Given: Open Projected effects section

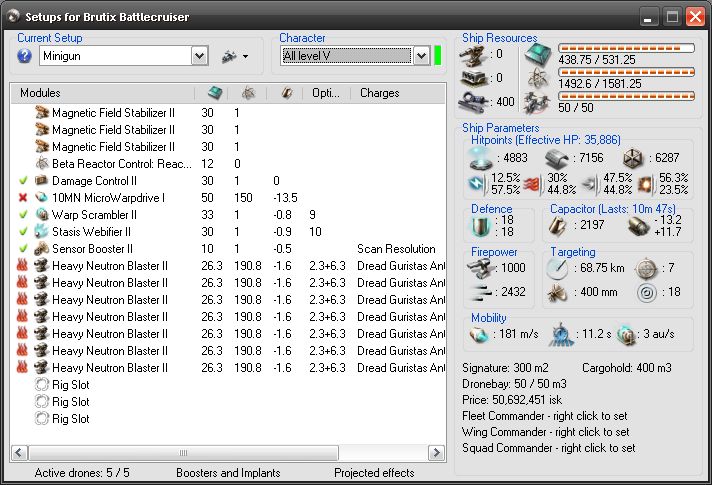Looking at the screenshot, I should 374,473.
